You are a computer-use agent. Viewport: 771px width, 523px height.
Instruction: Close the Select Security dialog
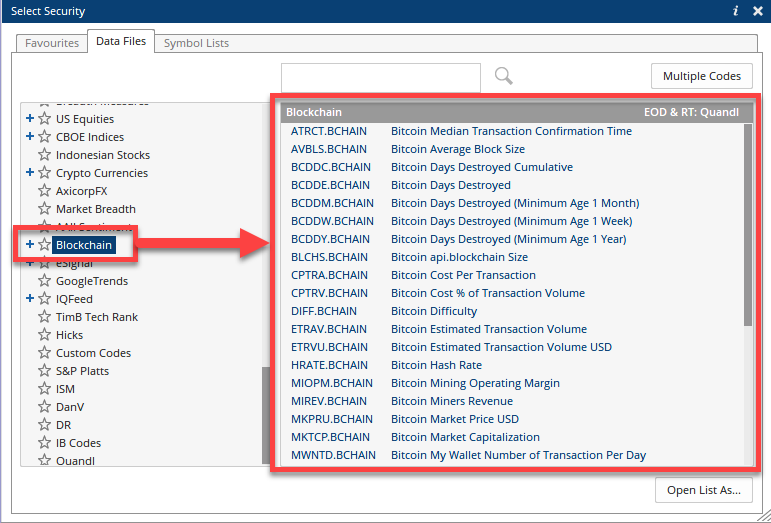pos(758,11)
